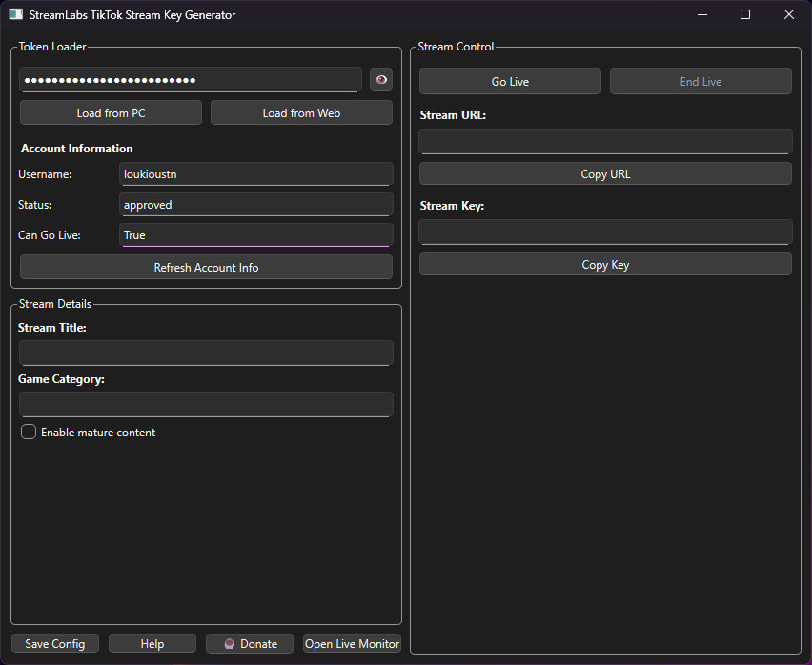Refresh Account Info
This screenshot has width=812, height=665.
click(x=206, y=268)
